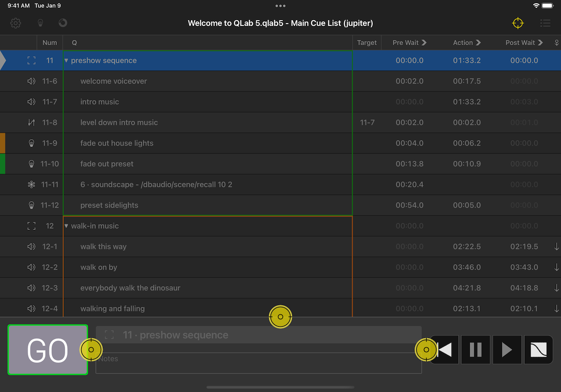Toggle the down arrow on 'walk this way'
561x392 pixels.
tap(556, 246)
